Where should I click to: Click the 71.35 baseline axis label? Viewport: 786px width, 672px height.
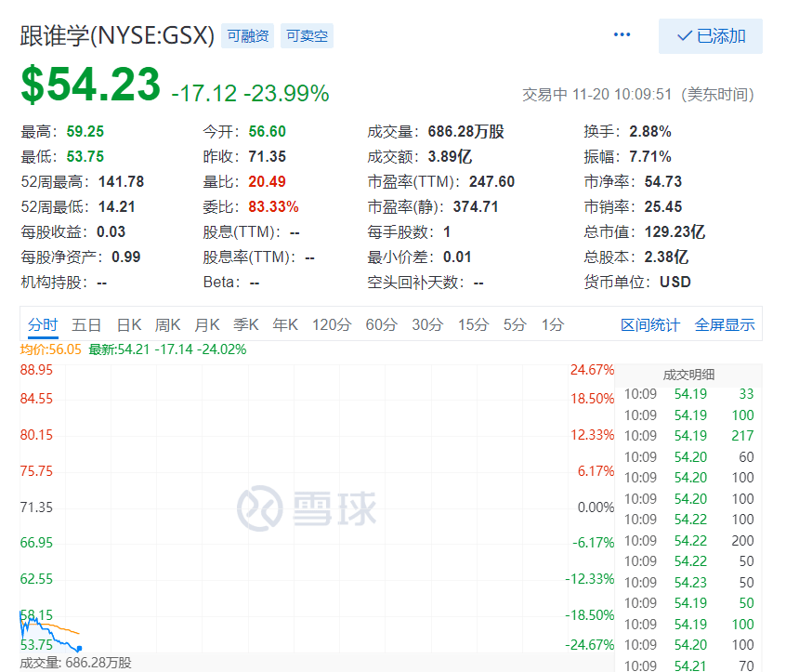36,507
